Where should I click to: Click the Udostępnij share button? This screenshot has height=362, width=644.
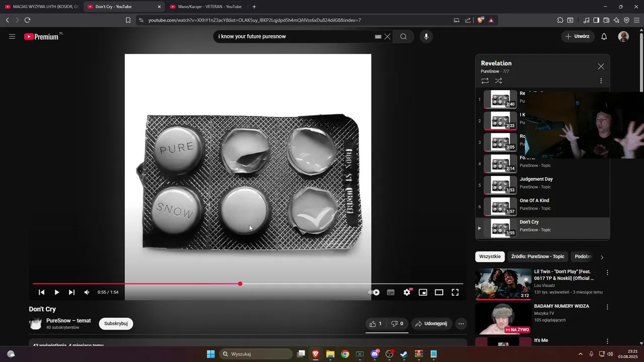[x=431, y=324]
